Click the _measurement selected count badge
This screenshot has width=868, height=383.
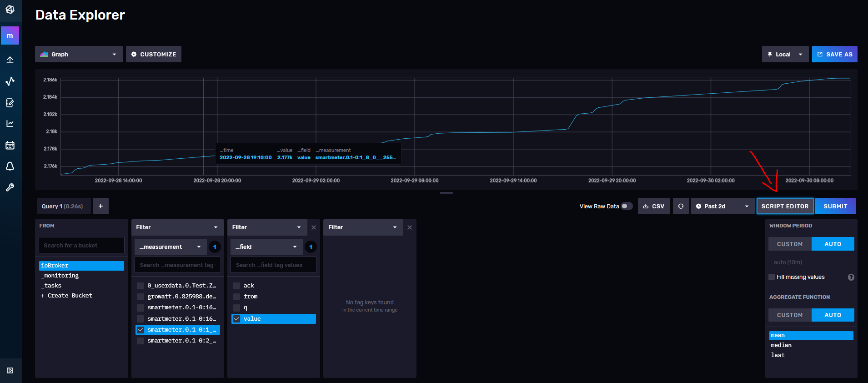215,247
